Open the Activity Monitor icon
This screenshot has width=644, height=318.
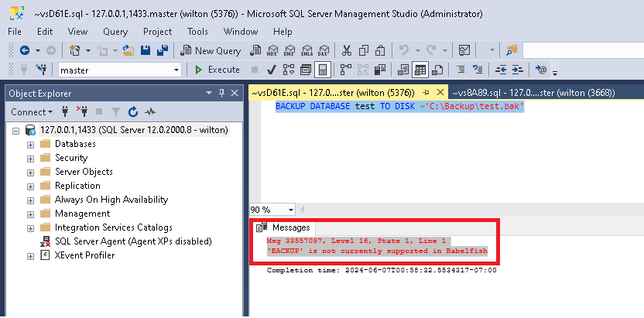coord(464,50)
